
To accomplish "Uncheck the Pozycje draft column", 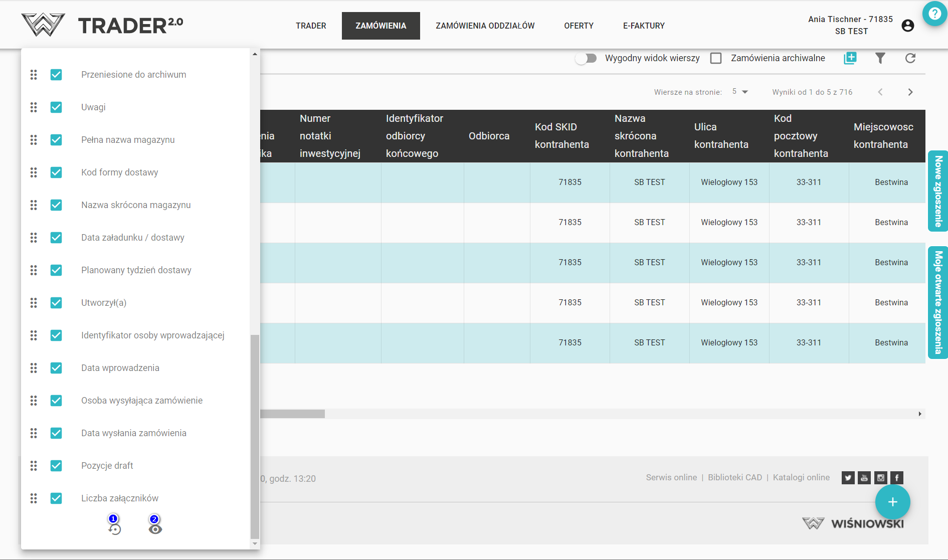I will click(x=56, y=466).
